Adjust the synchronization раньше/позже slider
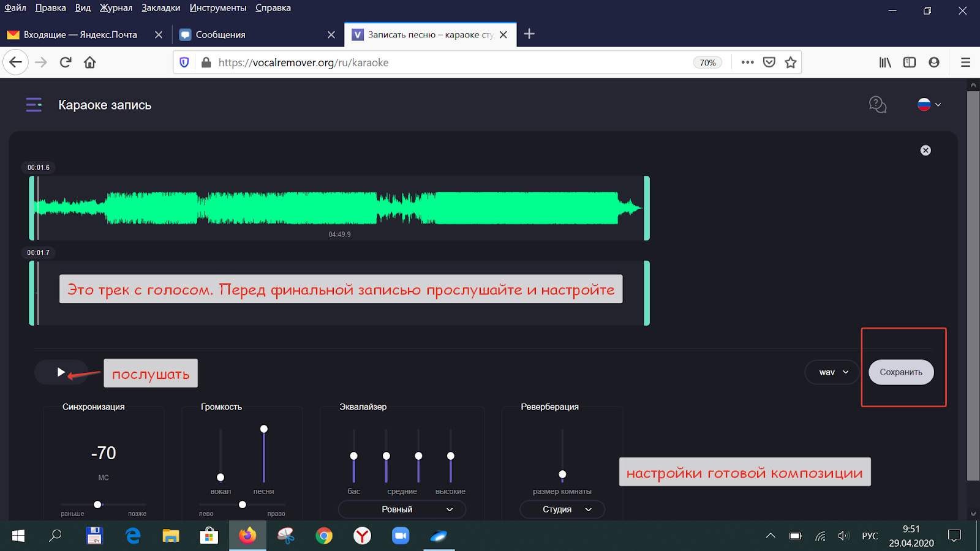Viewport: 980px width, 551px height. (x=97, y=504)
